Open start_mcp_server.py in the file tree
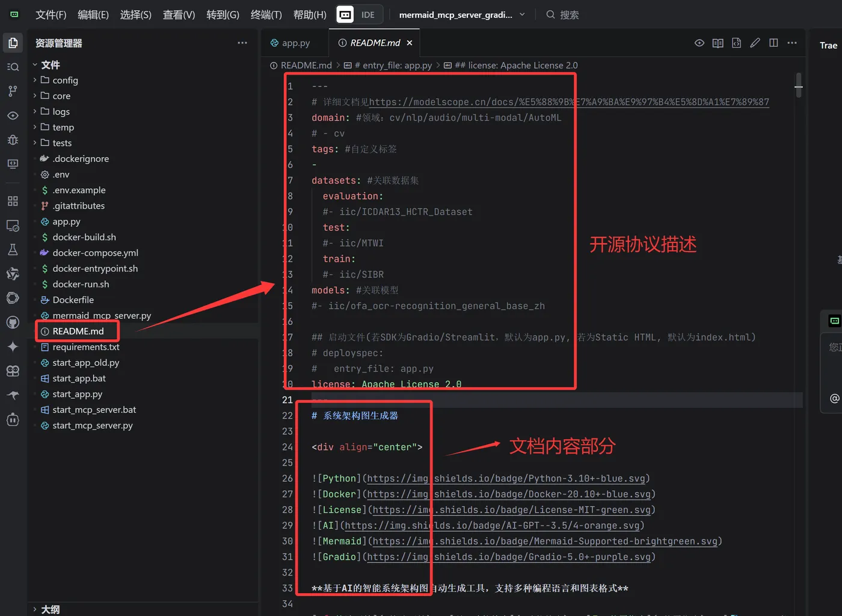Image resolution: width=842 pixels, height=616 pixels. pos(93,425)
